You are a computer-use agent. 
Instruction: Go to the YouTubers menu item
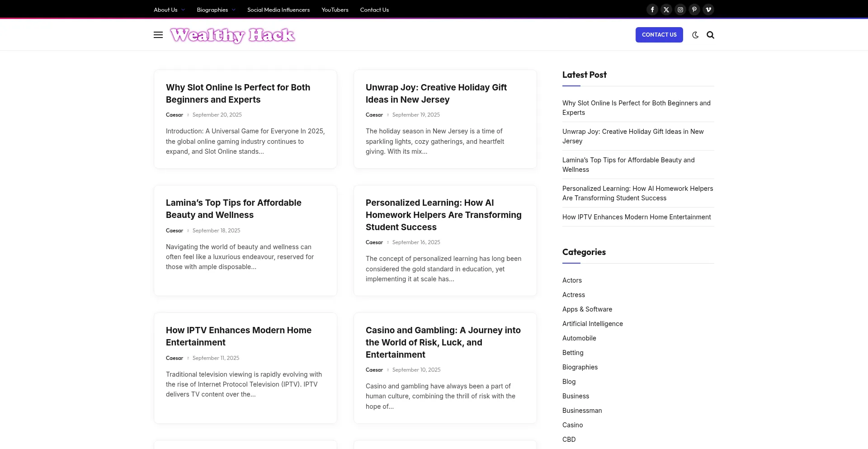pos(335,9)
